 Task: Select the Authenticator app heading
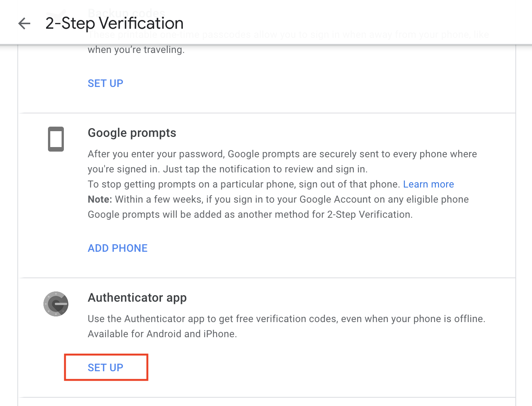point(137,298)
